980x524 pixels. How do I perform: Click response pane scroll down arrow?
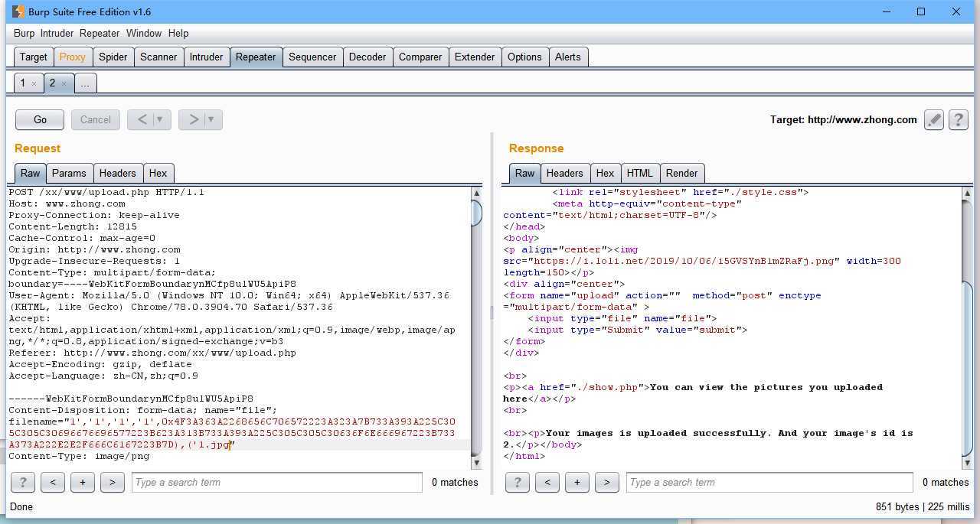click(x=967, y=464)
